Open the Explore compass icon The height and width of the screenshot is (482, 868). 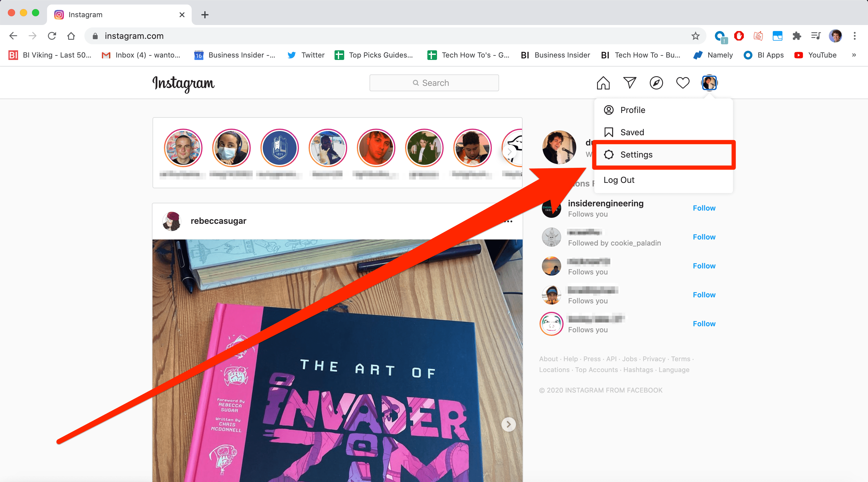(x=656, y=83)
